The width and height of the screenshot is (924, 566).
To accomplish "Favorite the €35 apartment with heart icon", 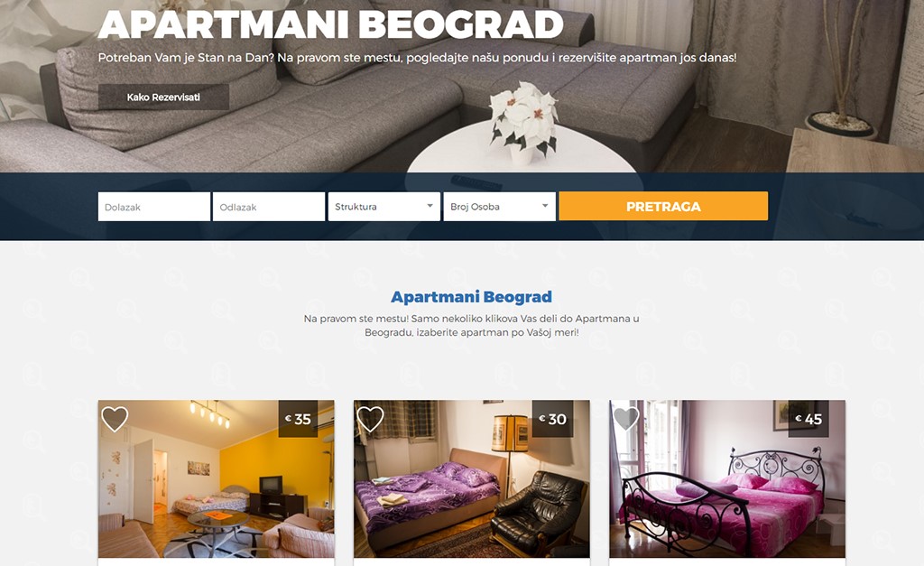I will (115, 419).
